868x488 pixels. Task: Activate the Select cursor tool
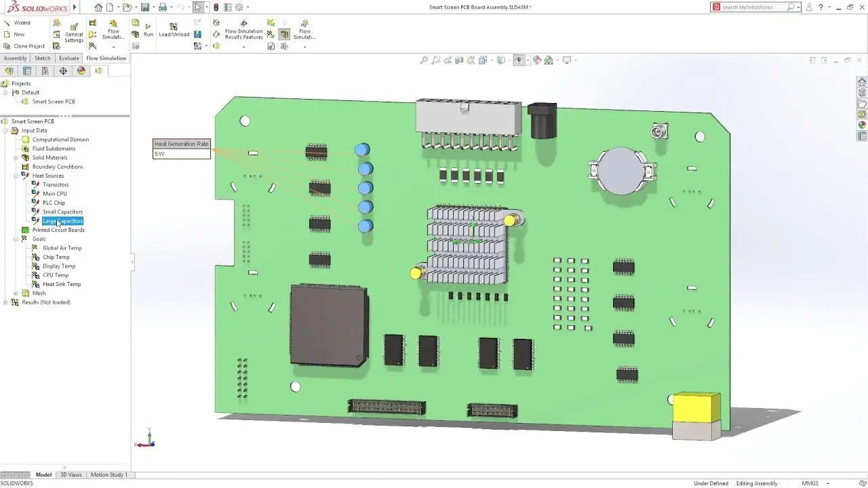point(197,7)
